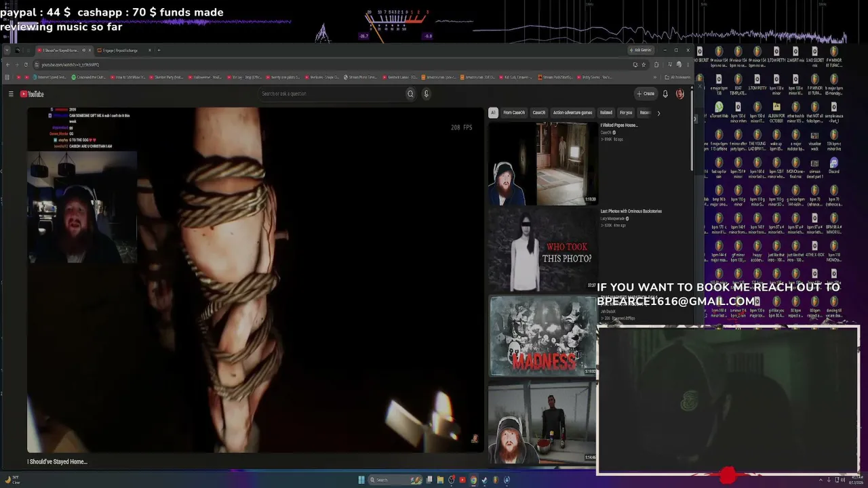
Task: Open YouTube notifications bell
Action: pos(665,94)
